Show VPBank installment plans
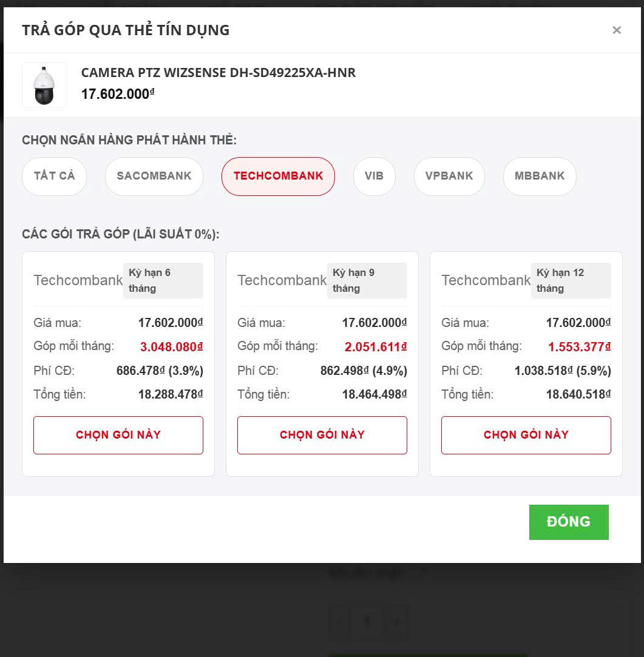Image resolution: width=644 pixels, height=657 pixels. point(449,176)
